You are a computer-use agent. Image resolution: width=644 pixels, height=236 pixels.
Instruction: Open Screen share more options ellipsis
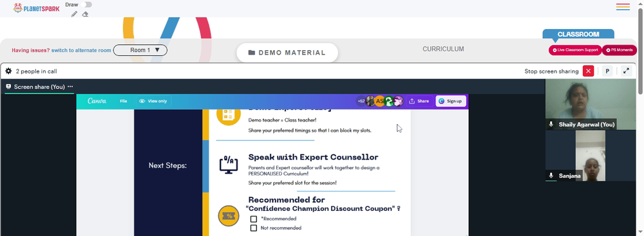click(70, 87)
